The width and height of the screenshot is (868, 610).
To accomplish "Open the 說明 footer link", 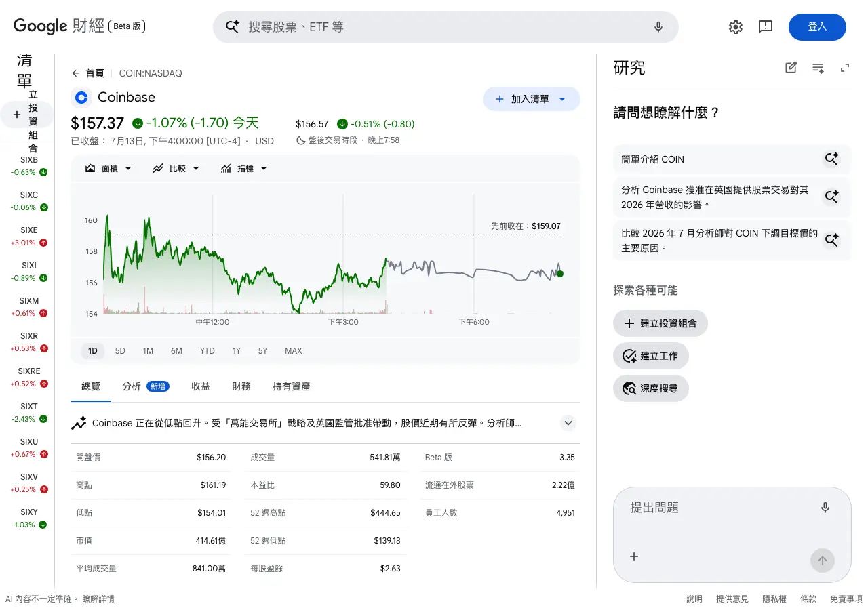I will [x=694, y=599].
